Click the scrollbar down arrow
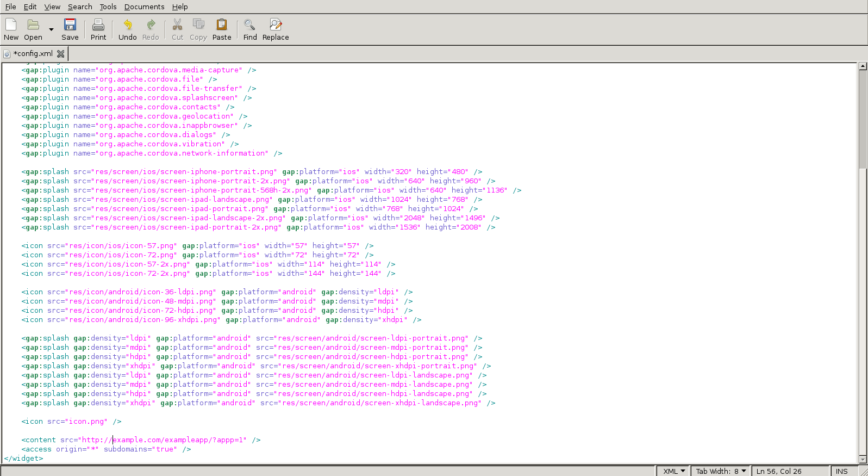This screenshot has height=476, width=868. tap(863, 459)
